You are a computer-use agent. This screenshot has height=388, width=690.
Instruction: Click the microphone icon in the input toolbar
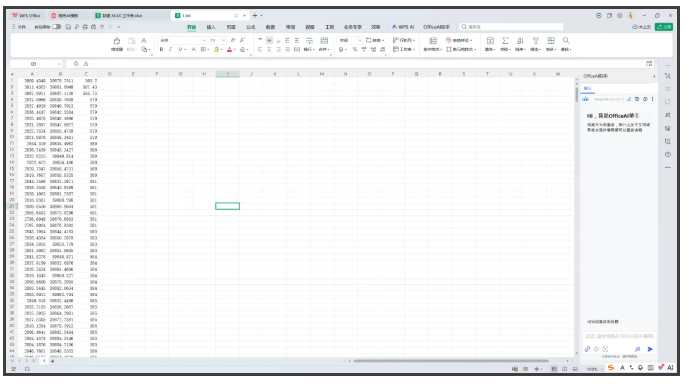coord(640,368)
